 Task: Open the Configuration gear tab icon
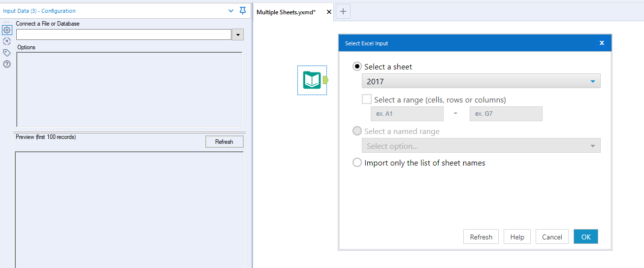point(7,30)
